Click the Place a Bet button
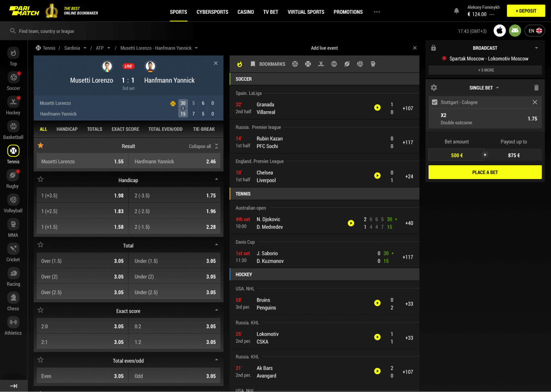 click(485, 172)
